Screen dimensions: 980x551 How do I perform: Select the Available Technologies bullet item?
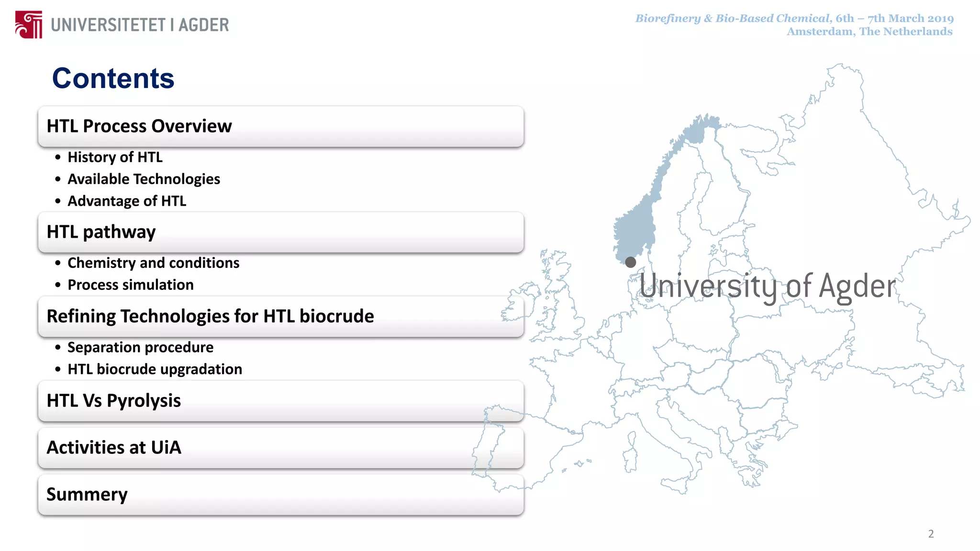point(144,179)
